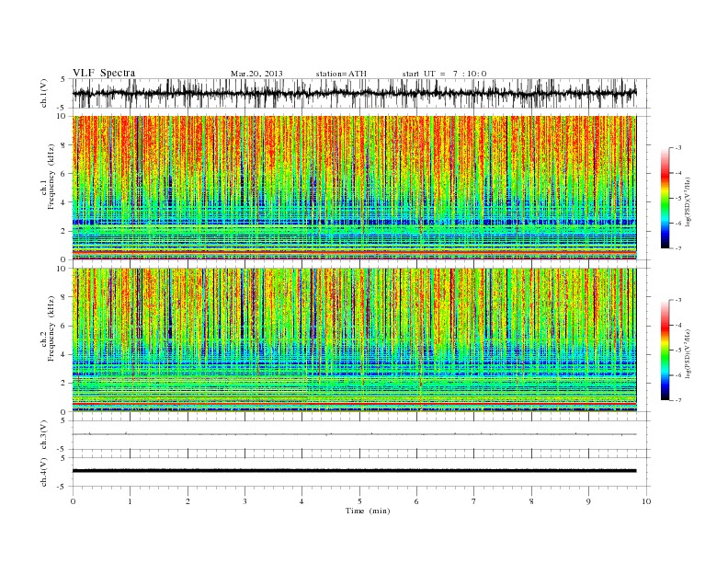Click the "ch.3(V)" axis label
The height and width of the screenshot is (563, 728).
[44, 435]
